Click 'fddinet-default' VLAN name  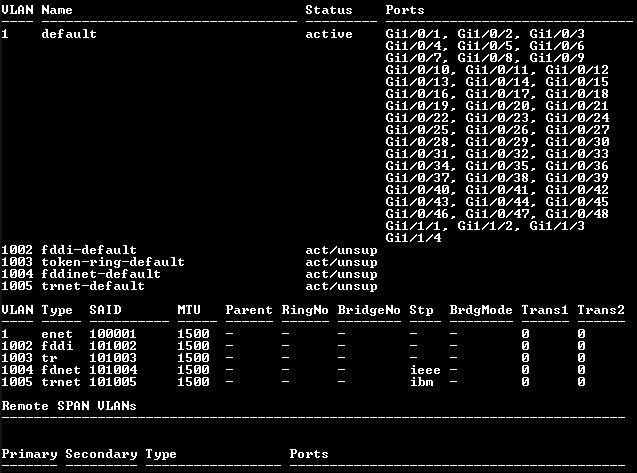coord(101,274)
